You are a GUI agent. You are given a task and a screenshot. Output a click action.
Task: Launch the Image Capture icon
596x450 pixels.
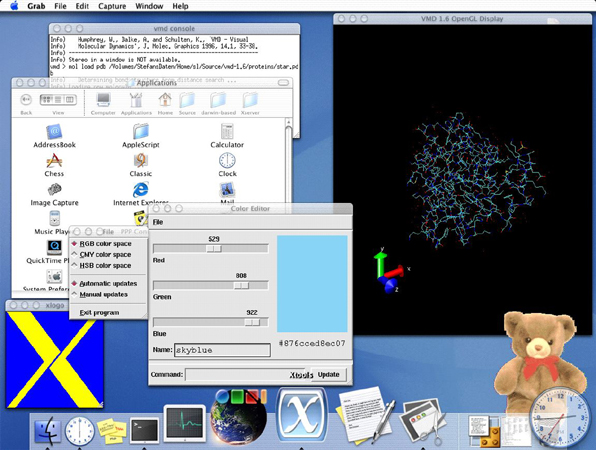tap(54, 189)
